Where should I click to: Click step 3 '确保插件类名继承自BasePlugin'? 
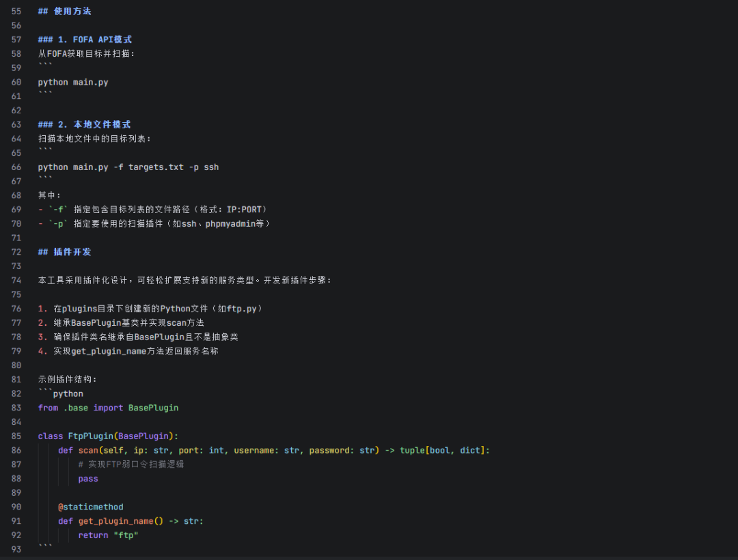pyautogui.click(x=138, y=337)
